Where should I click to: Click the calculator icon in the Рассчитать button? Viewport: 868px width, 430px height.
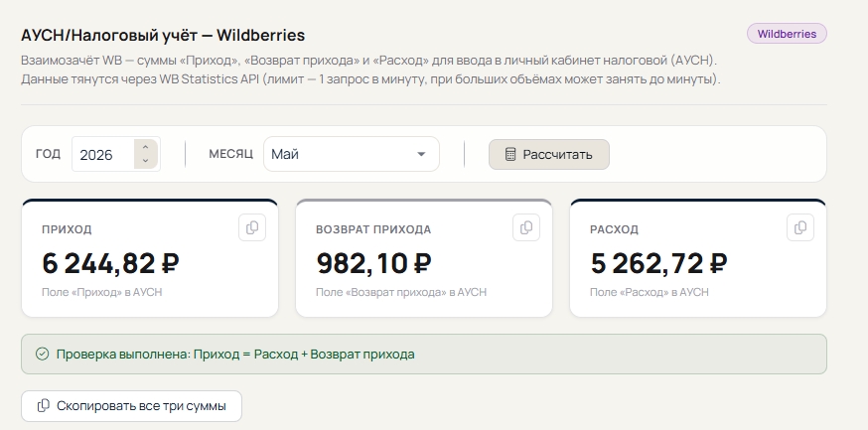pyautogui.click(x=510, y=154)
